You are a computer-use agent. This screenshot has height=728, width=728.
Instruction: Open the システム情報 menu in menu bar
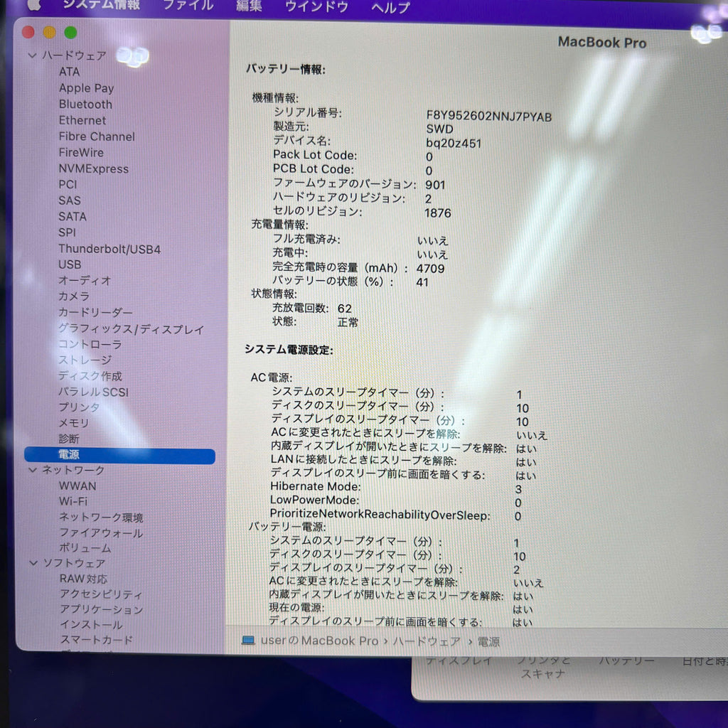101,4
